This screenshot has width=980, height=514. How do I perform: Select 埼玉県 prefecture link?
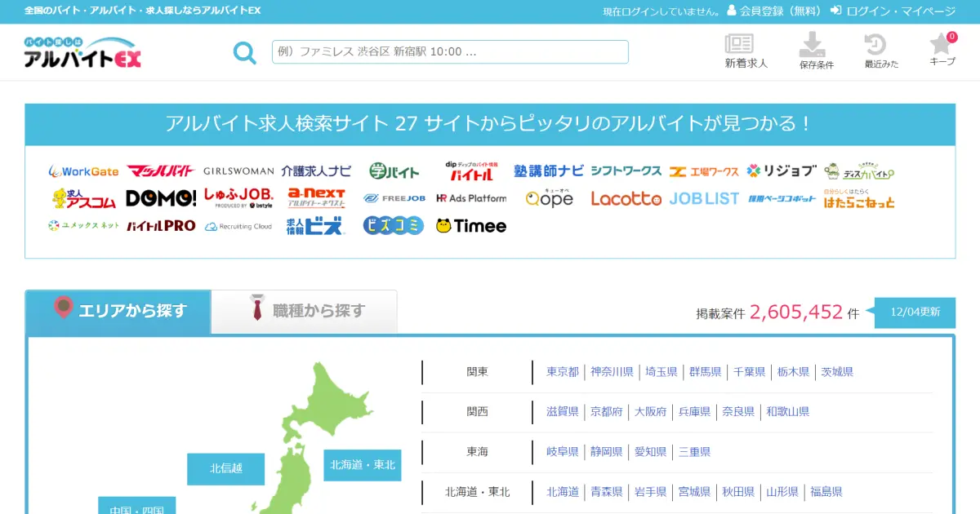(661, 372)
